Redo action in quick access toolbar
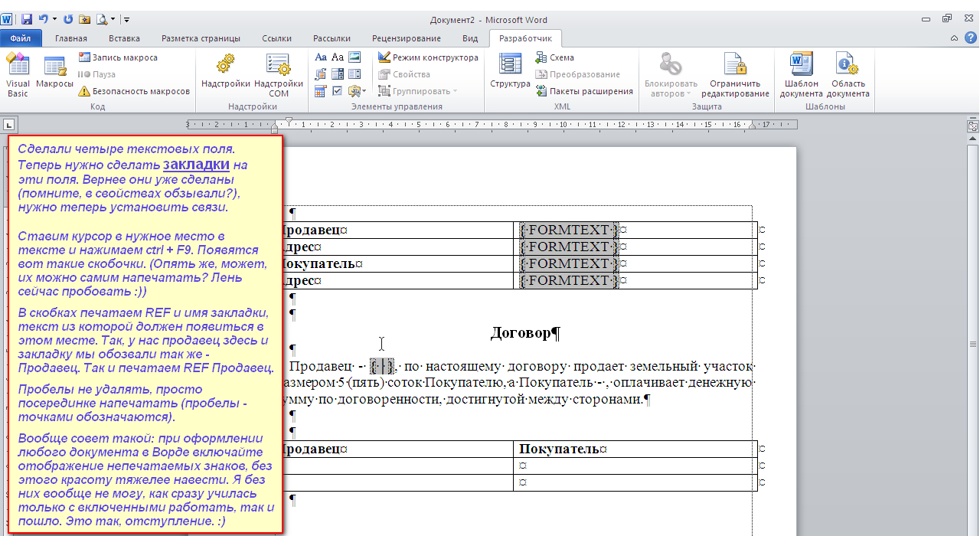 67,19
